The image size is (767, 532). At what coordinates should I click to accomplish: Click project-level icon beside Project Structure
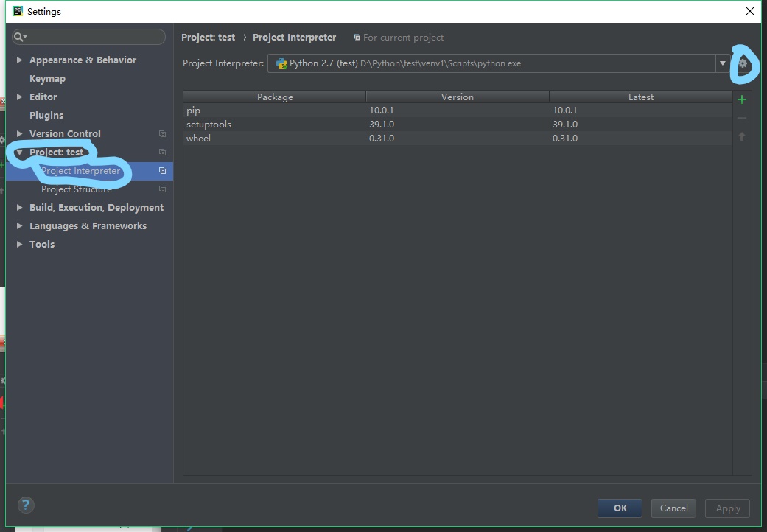(162, 189)
